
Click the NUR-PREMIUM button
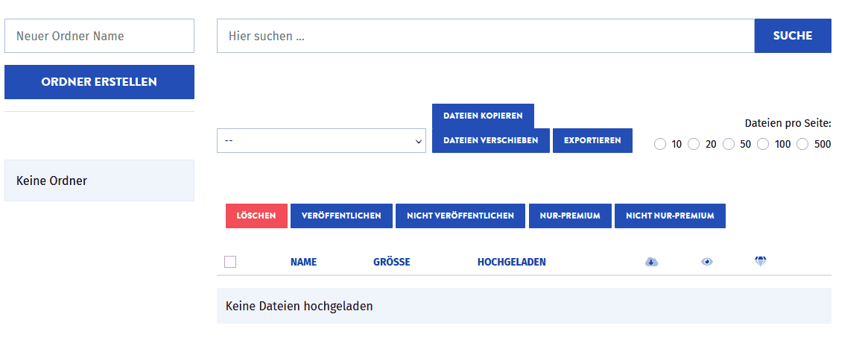pos(570,216)
